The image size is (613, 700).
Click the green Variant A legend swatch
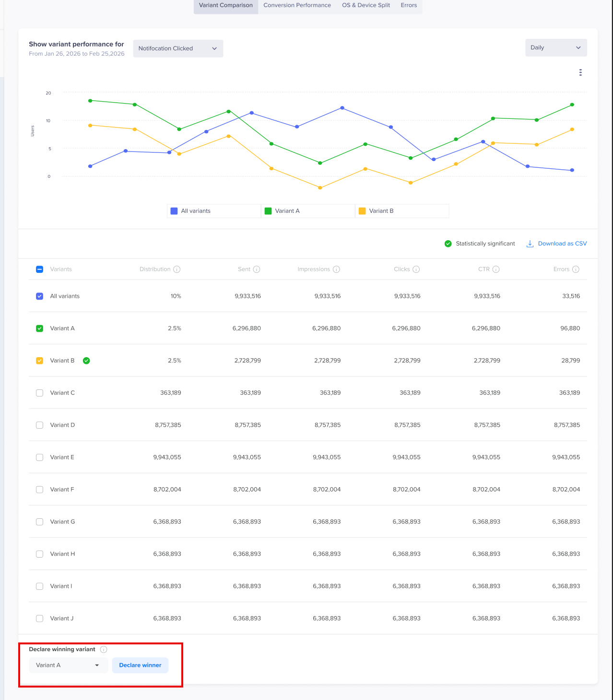(268, 211)
